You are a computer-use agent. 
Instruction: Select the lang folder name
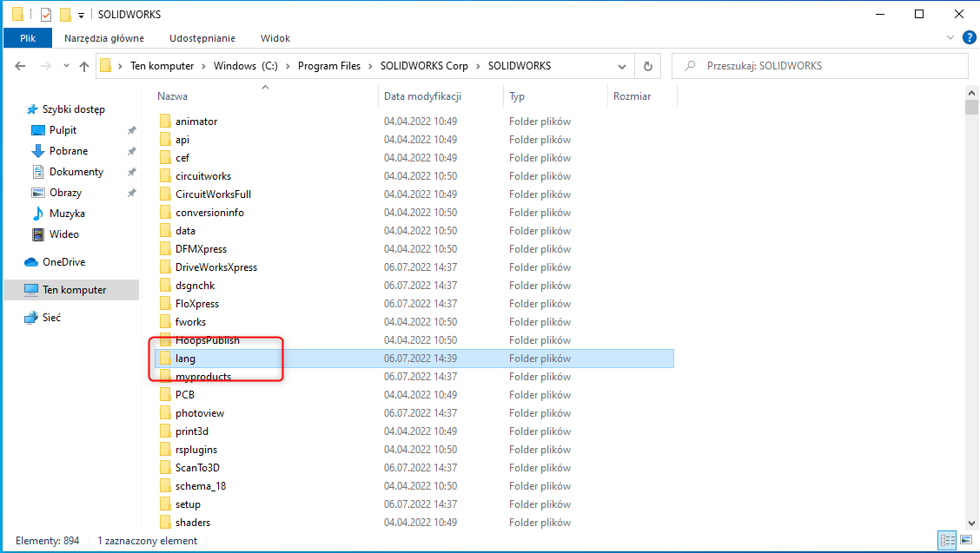tap(185, 359)
